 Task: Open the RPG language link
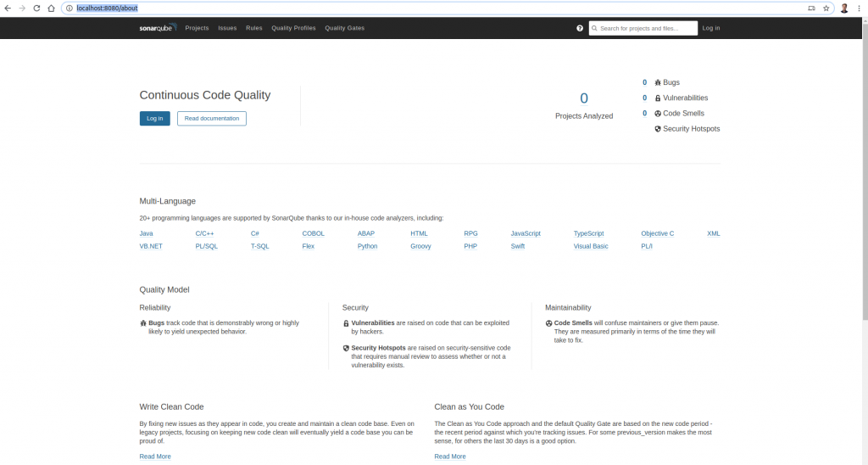coord(470,234)
